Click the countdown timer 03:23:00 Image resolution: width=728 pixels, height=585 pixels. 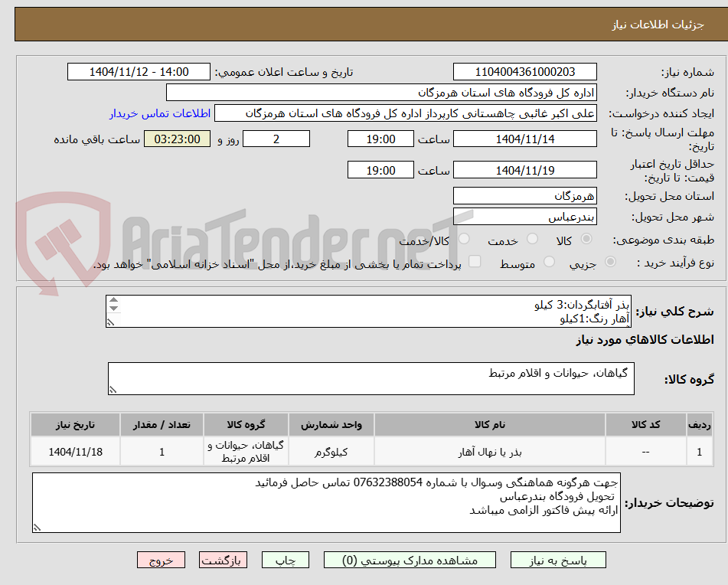pyautogui.click(x=177, y=139)
